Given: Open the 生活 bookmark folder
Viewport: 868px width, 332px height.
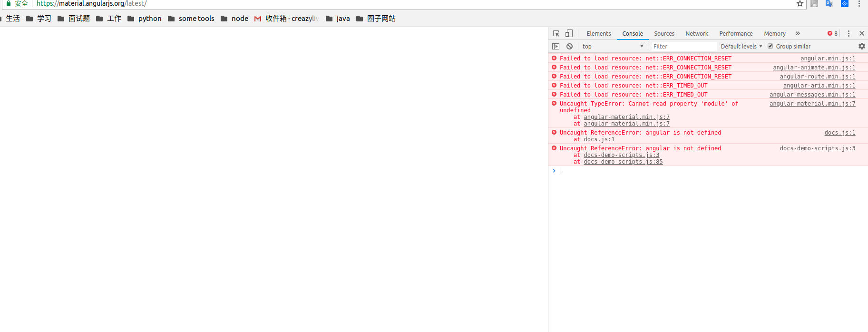Looking at the screenshot, I should [x=10, y=19].
